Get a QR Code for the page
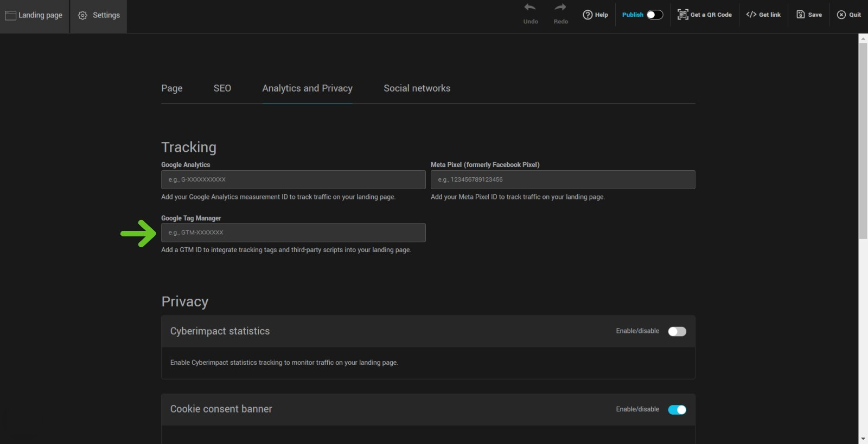The height and width of the screenshot is (444, 868). (x=705, y=15)
